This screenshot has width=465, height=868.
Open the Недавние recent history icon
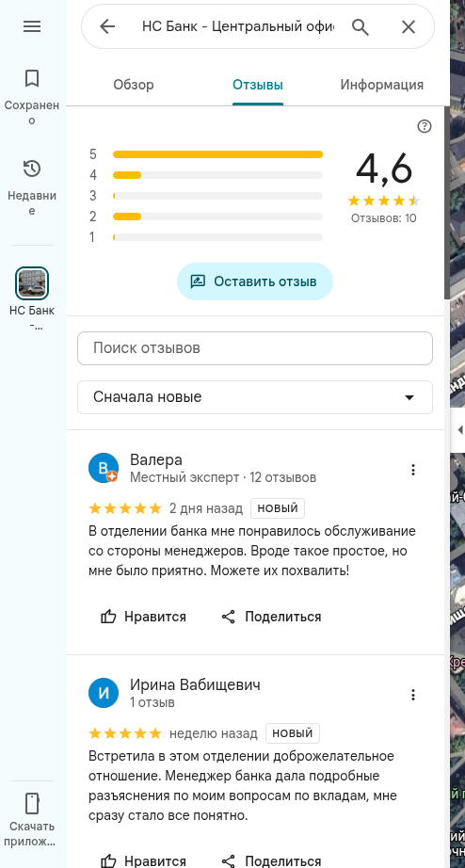pyautogui.click(x=32, y=169)
